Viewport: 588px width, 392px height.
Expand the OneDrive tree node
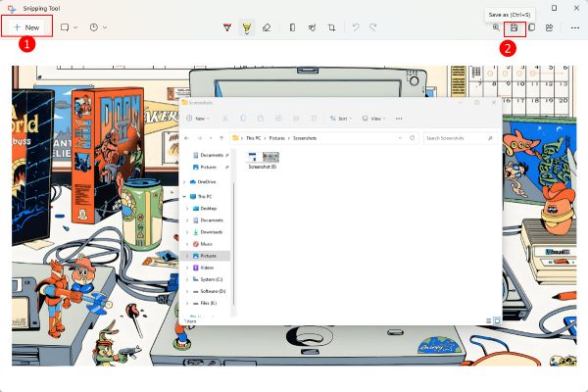tap(184, 182)
